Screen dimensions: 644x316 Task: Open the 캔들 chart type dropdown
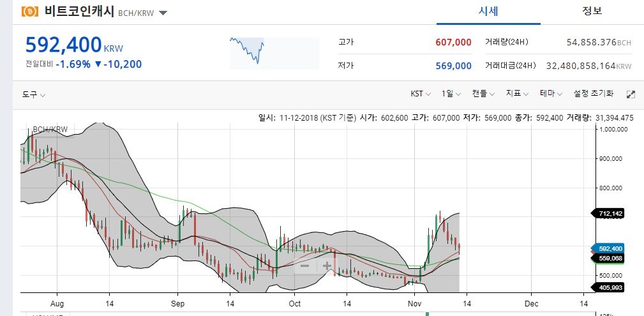click(x=483, y=94)
